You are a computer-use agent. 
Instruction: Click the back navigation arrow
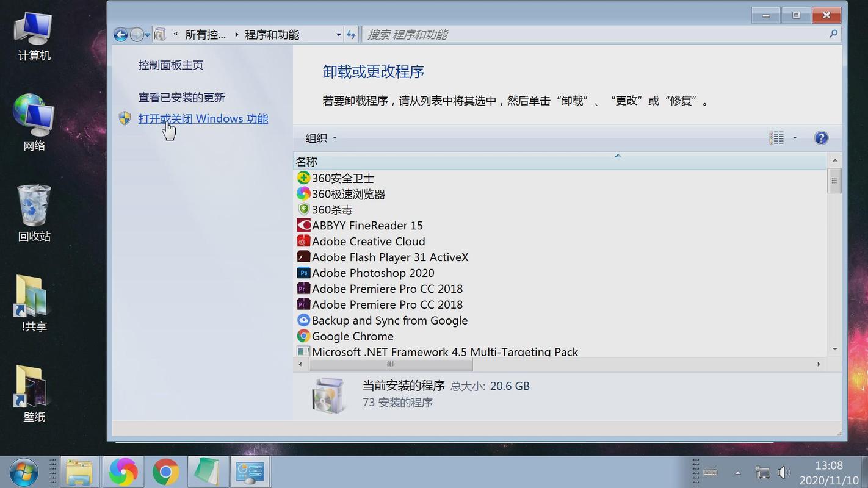point(120,35)
